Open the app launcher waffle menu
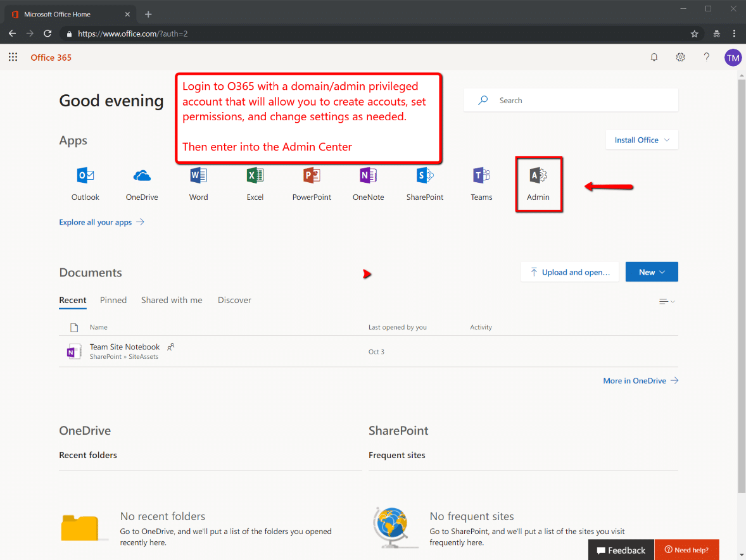This screenshot has width=746, height=560. click(x=13, y=57)
